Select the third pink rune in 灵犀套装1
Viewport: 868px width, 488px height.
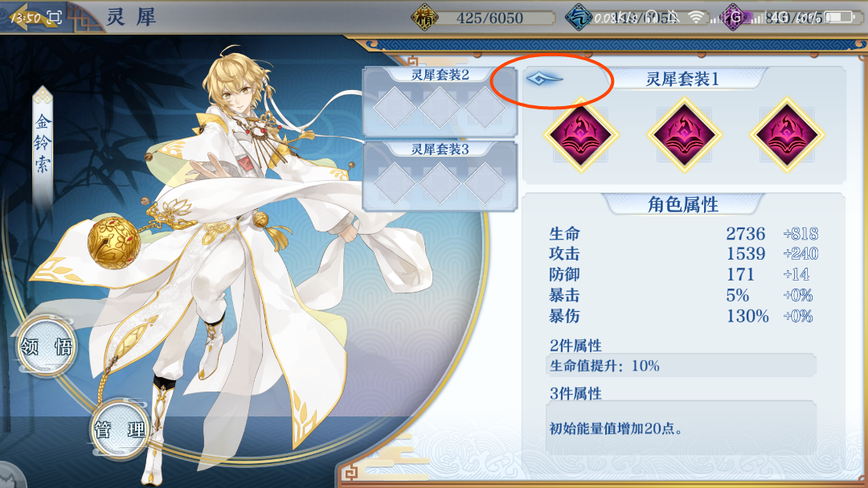tap(787, 134)
